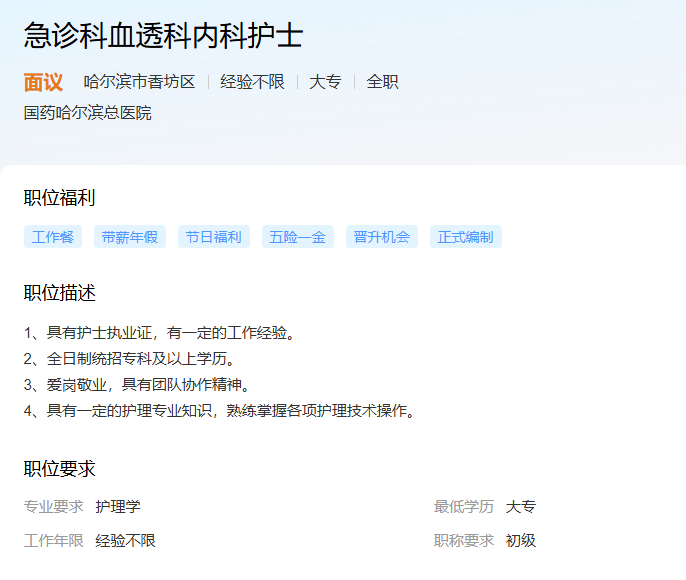Image resolution: width=686 pixels, height=580 pixels.
Task: Select the 哈尔滨市香坊区 location text
Action: [x=139, y=82]
